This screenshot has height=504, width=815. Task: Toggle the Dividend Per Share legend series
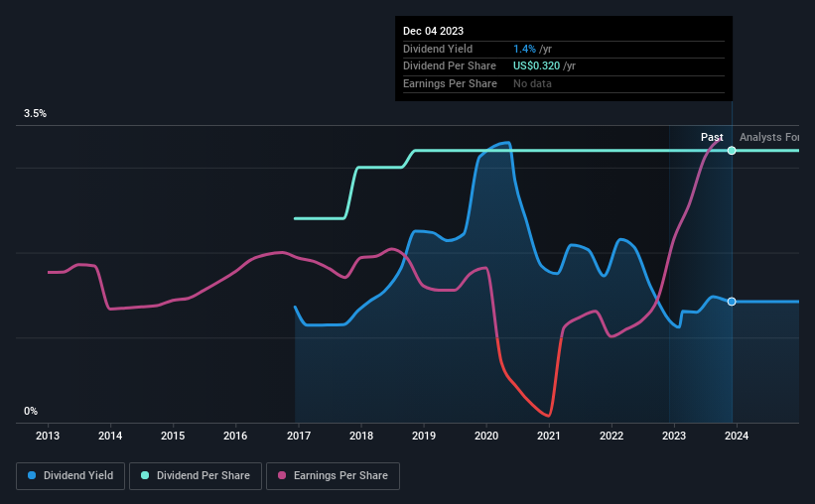tap(196, 476)
